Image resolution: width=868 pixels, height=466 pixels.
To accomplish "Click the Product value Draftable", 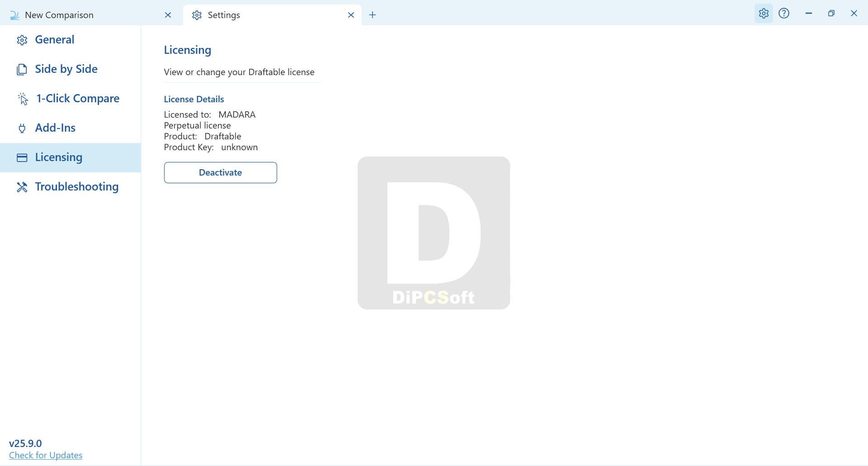I will 223,136.
